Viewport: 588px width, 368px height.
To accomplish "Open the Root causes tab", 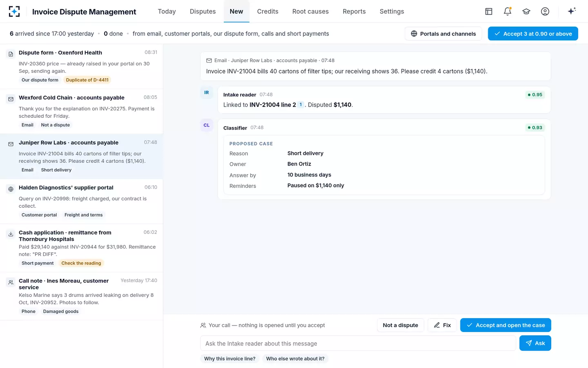I will coord(310,11).
